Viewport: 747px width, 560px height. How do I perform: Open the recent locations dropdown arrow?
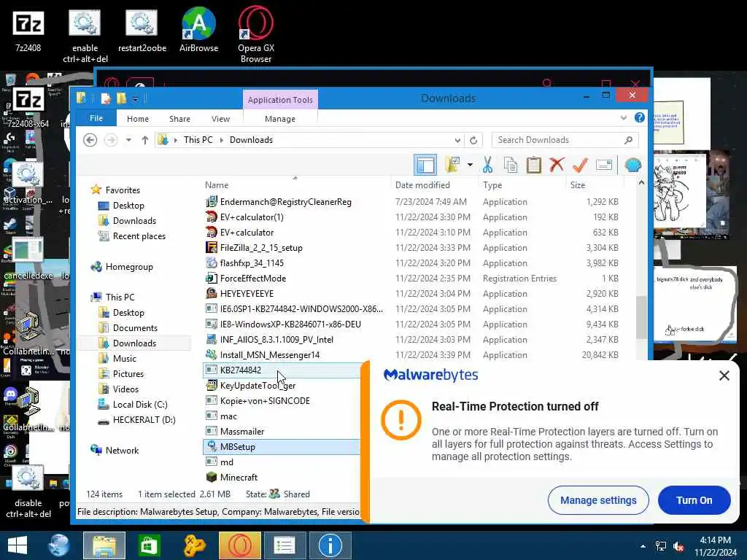128,140
